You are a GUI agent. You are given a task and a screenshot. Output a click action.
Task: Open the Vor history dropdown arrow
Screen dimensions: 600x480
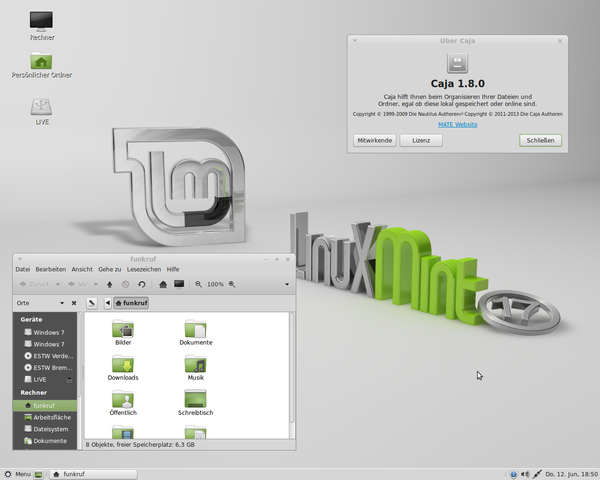(x=96, y=284)
